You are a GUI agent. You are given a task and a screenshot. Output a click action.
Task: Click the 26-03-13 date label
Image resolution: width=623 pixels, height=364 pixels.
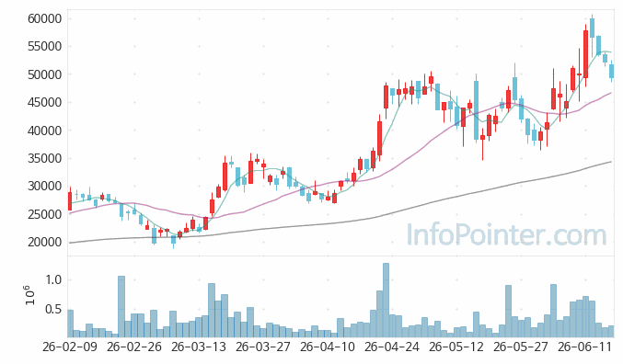click(x=199, y=347)
